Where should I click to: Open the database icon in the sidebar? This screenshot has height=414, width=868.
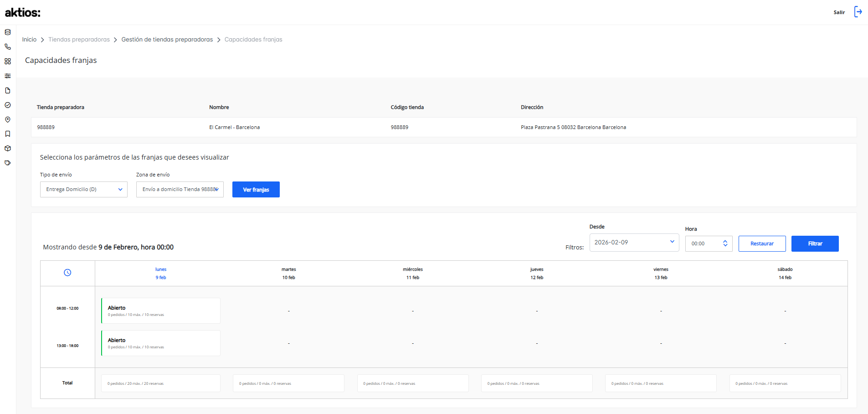pos(8,32)
